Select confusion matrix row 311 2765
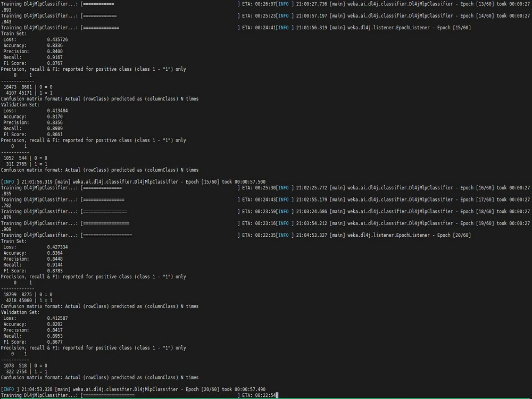This screenshot has height=399, width=532. click(27, 164)
